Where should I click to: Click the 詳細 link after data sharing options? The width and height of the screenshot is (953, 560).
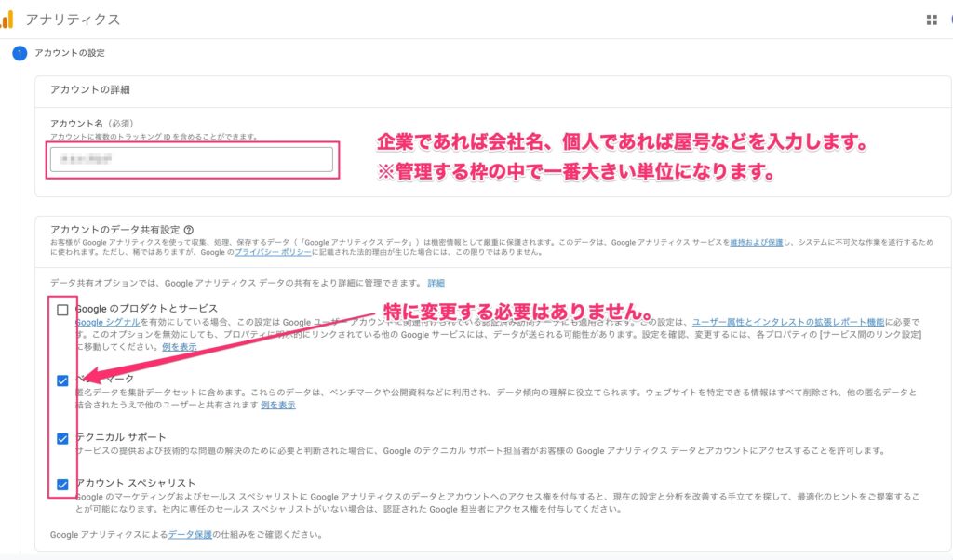point(436,283)
